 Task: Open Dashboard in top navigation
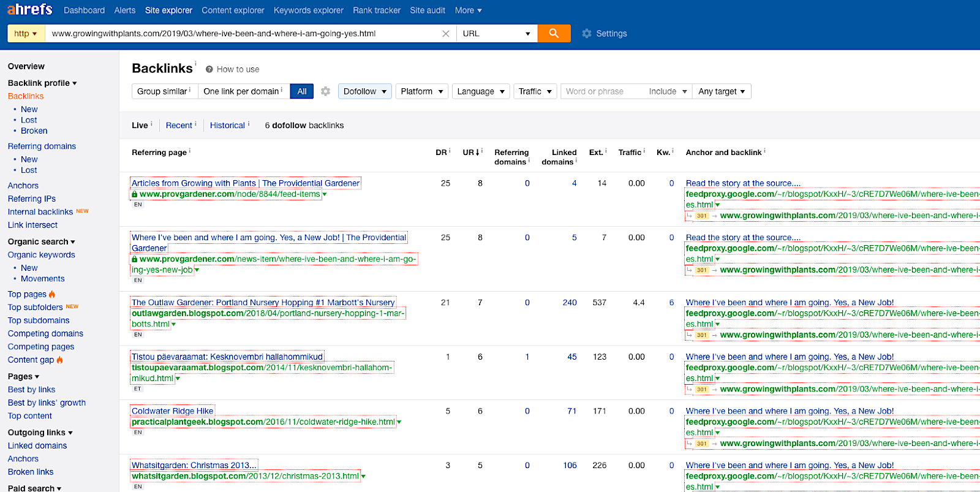(x=84, y=10)
